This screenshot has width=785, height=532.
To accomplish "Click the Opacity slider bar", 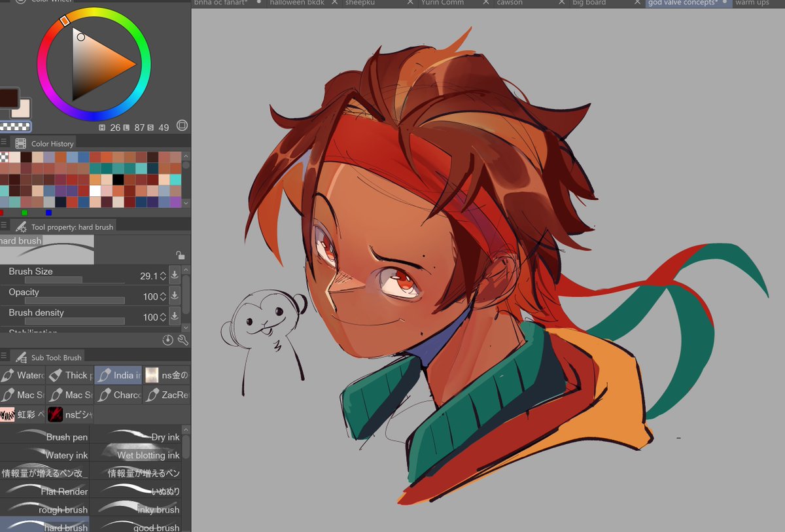I will tap(75, 300).
